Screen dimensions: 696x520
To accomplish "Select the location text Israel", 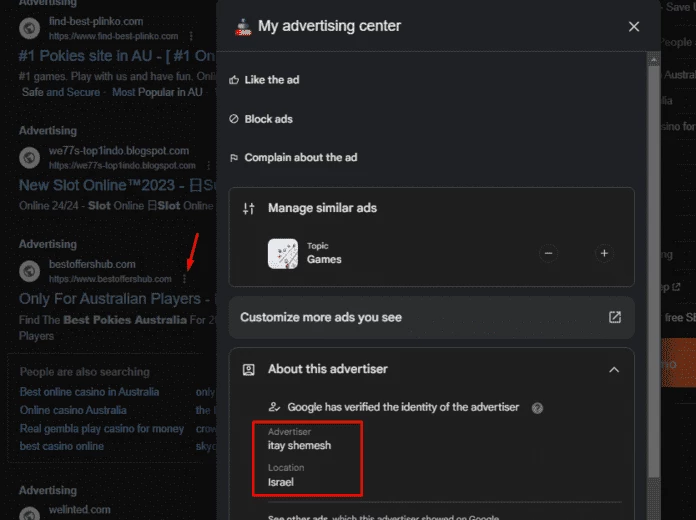I will [281, 482].
